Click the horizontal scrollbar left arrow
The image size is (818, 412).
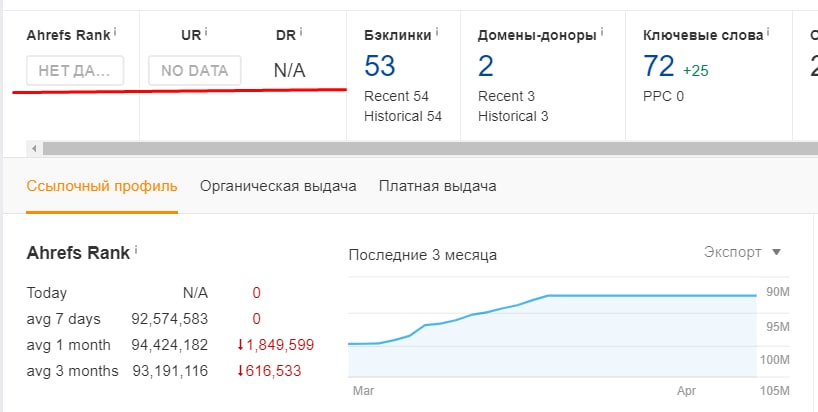pos(34,149)
